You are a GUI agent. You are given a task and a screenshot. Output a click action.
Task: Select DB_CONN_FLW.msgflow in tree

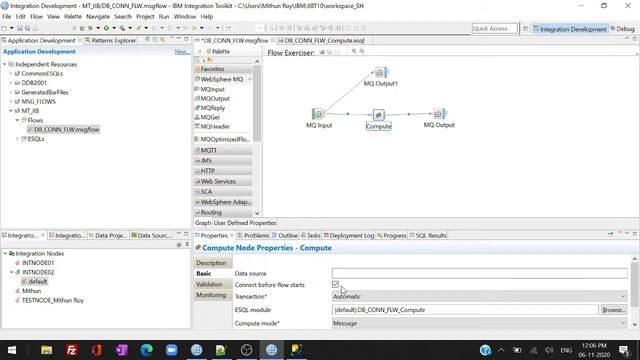(63, 129)
